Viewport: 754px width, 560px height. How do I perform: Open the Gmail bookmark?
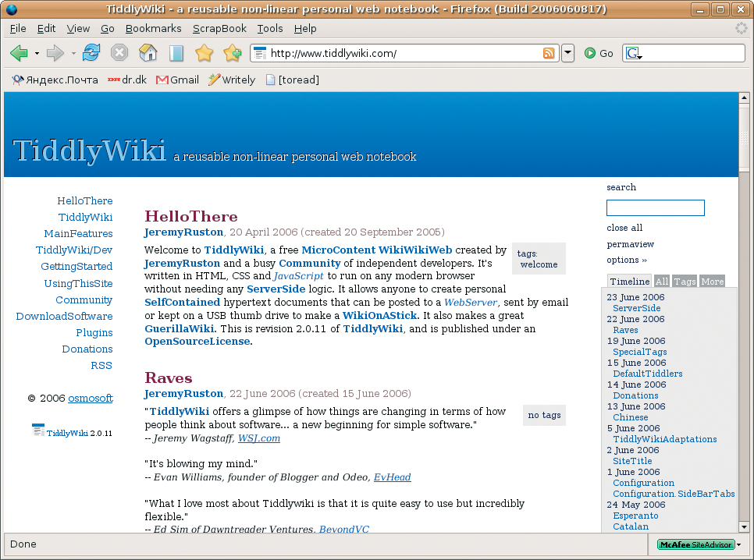(x=177, y=80)
